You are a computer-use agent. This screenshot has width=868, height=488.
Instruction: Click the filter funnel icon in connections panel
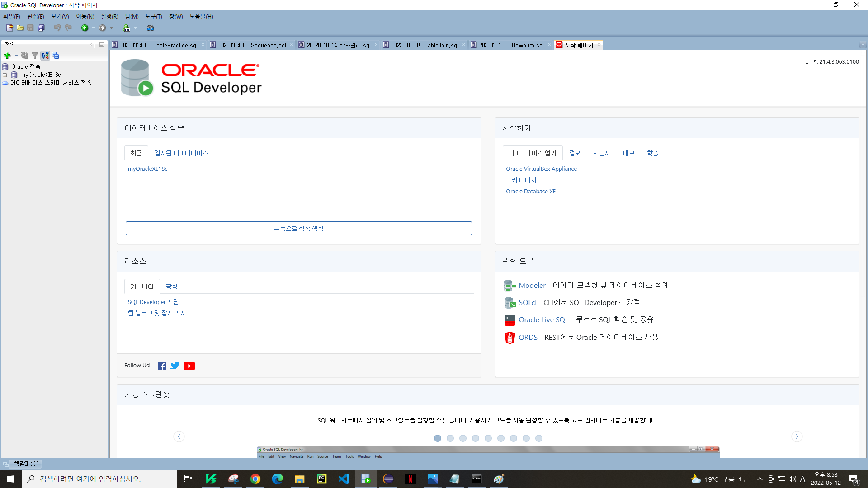tap(35, 56)
